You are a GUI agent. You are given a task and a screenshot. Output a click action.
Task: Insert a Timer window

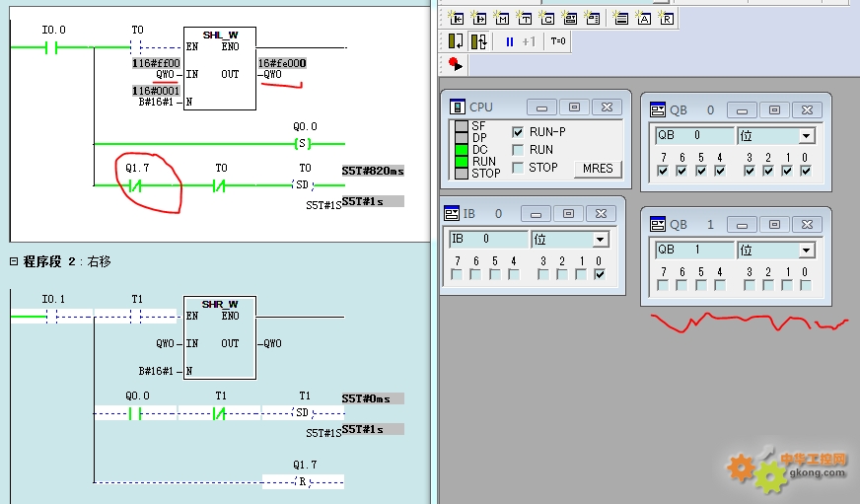click(x=525, y=19)
